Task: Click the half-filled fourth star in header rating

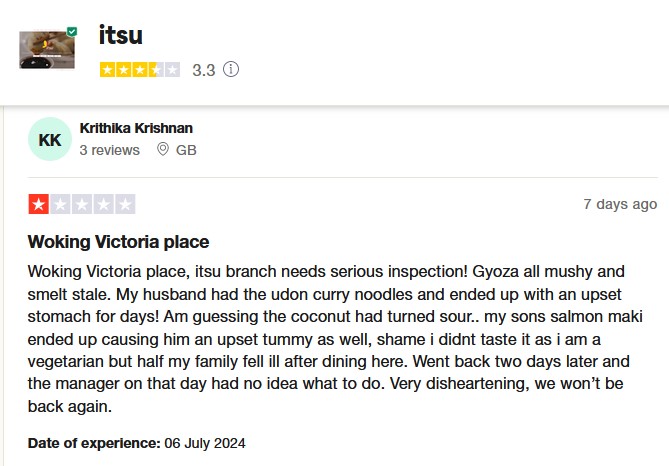Action: coord(156,70)
